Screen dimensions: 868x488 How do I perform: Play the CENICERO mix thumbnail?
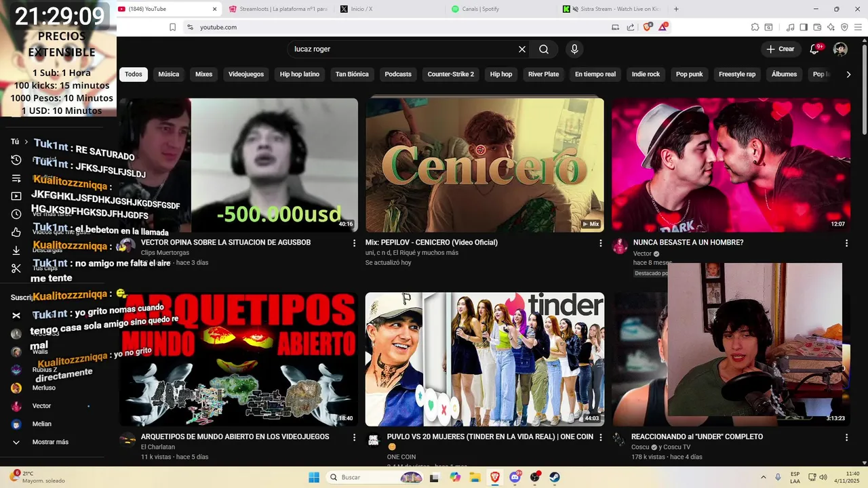485,165
